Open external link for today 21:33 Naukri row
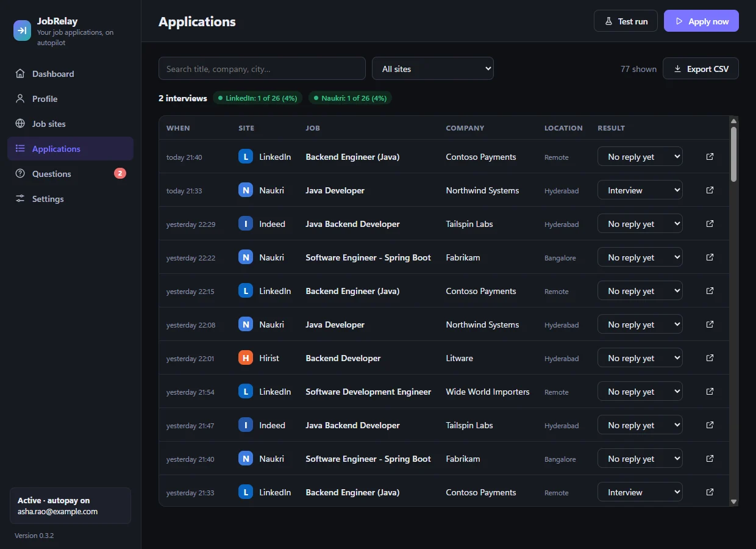Viewport: 756px width, 549px height. pos(710,190)
